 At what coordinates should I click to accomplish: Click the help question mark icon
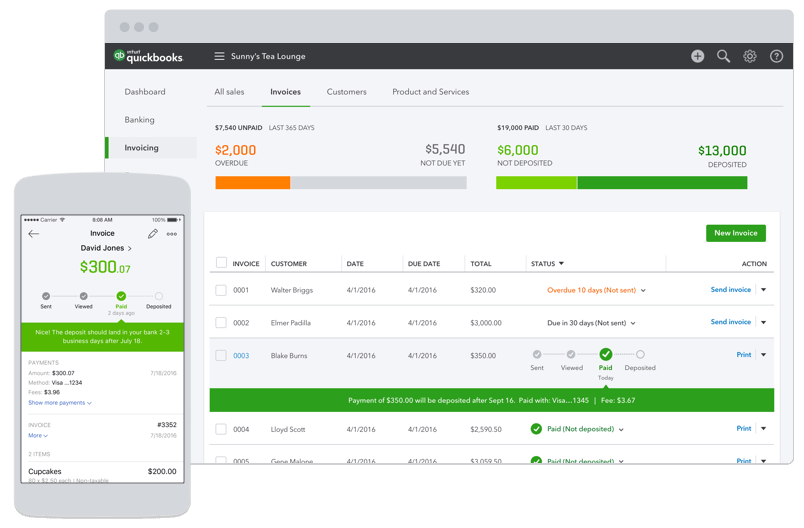point(776,57)
